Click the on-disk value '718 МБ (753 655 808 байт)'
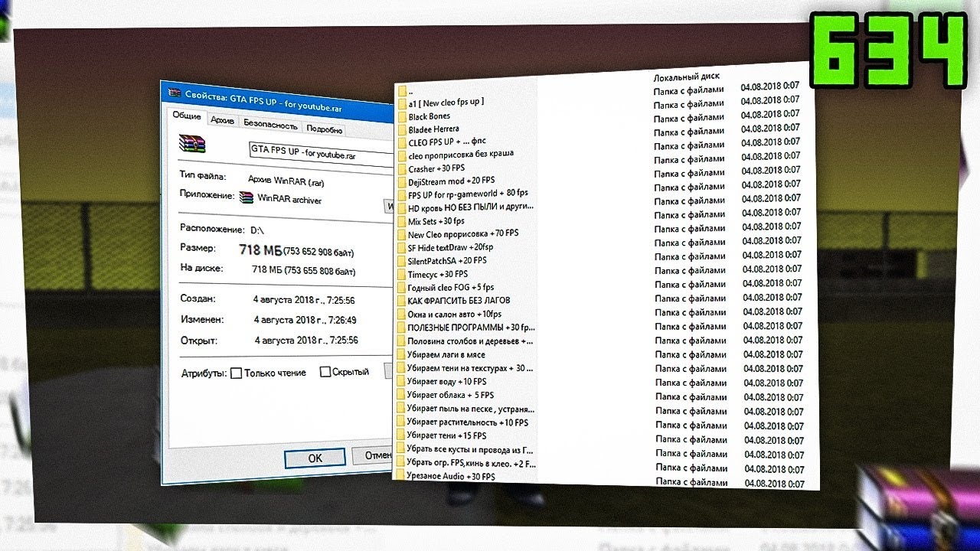This screenshot has height=551, width=980. (x=303, y=271)
